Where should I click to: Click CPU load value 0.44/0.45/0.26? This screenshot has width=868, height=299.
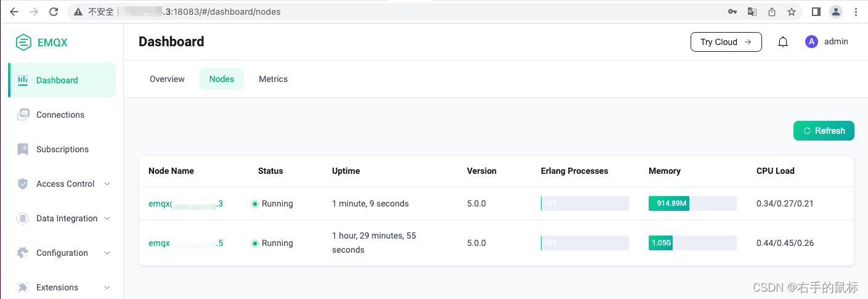pos(785,243)
